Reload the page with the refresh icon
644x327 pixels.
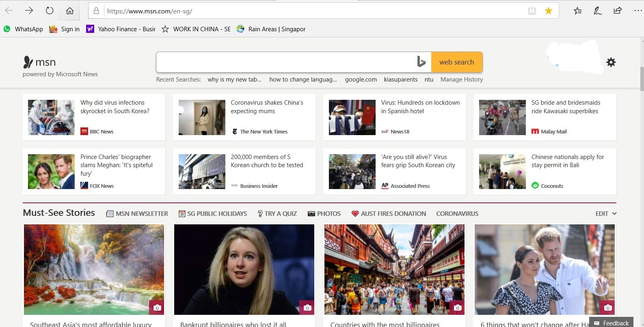[50, 11]
